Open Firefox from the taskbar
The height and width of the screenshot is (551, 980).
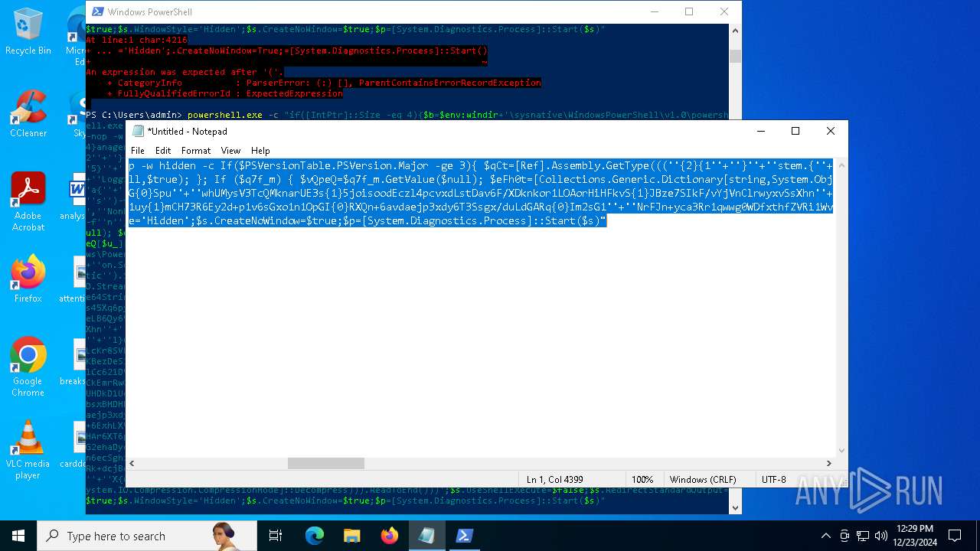pyautogui.click(x=389, y=536)
